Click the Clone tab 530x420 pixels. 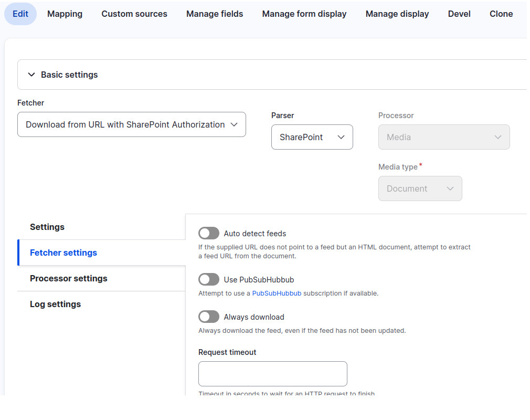coord(501,14)
